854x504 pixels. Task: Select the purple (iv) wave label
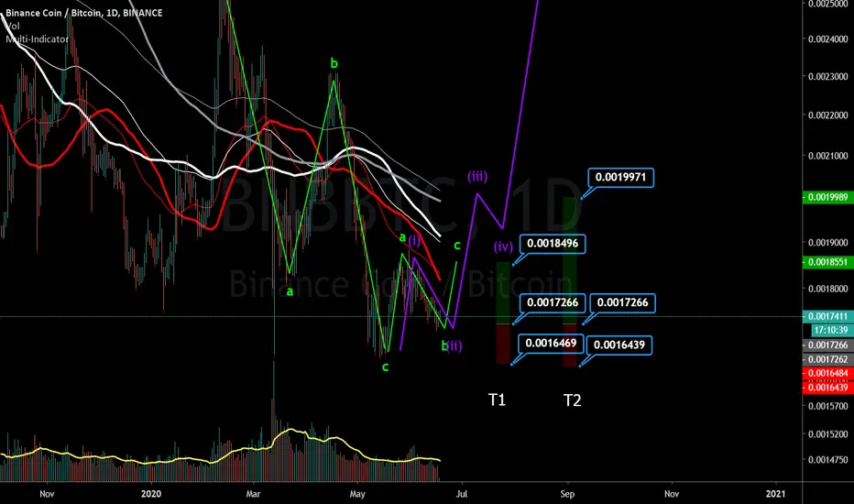503,247
